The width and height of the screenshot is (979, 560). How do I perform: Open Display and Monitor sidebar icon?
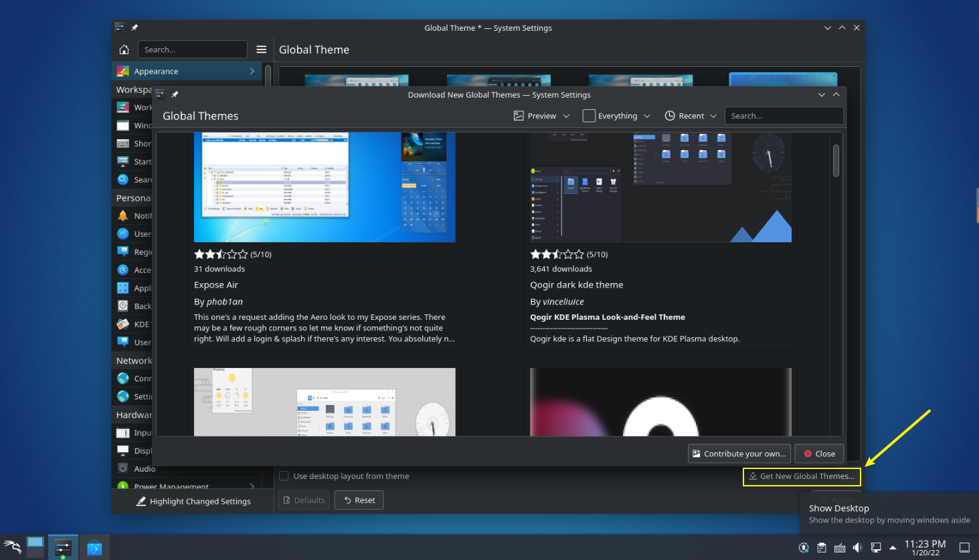pyautogui.click(x=123, y=450)
